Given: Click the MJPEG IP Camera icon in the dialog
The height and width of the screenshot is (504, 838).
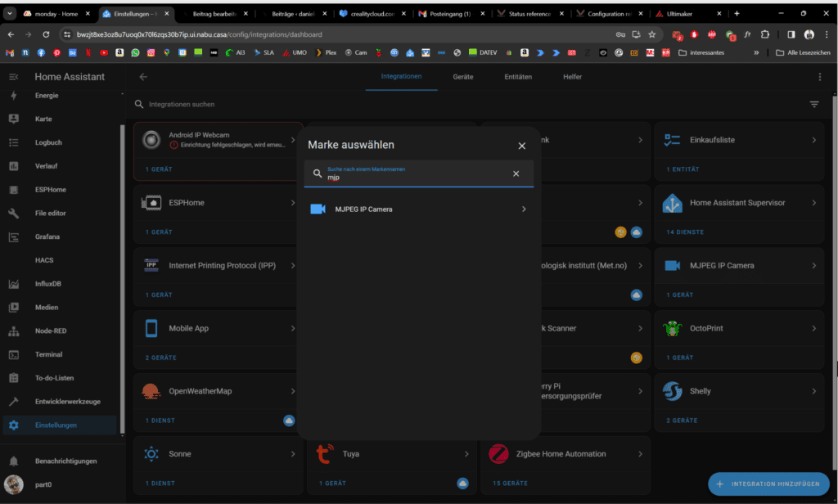Looking at the screenshot, I should click(x=318, y=209).
